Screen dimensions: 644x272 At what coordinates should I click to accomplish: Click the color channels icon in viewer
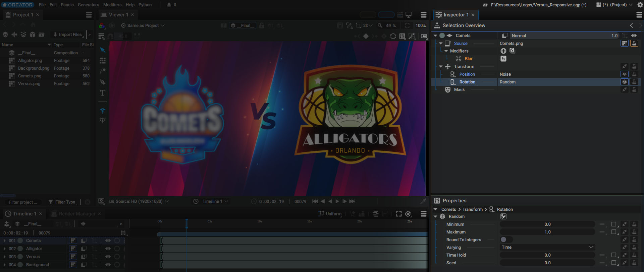[x=102, y=25]
